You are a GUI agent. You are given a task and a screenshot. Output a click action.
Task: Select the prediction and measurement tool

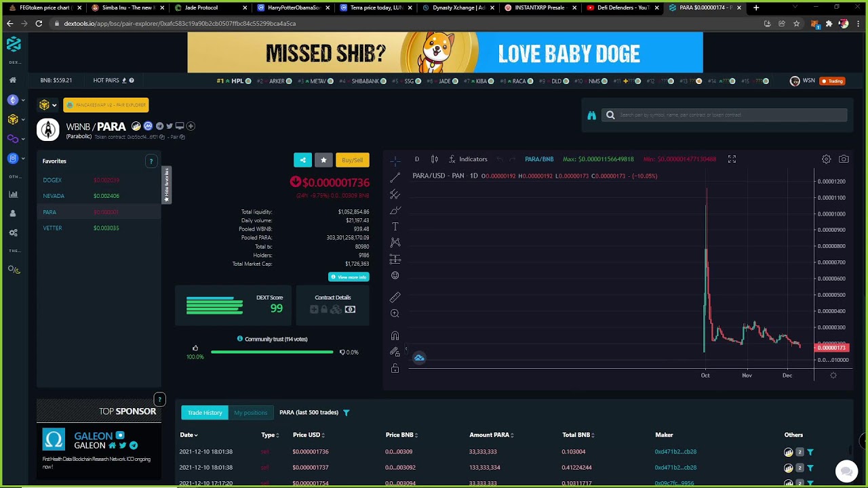[x=395, y=259]
